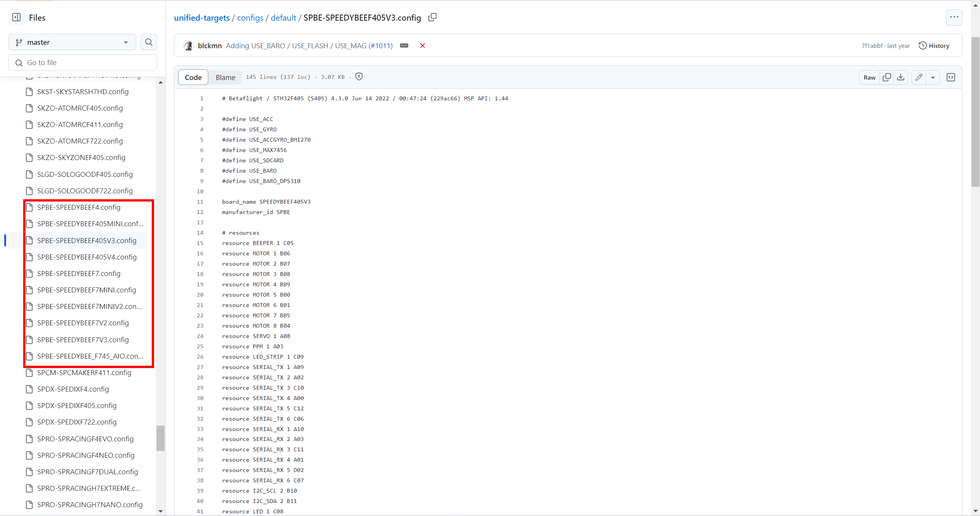Open pull request #1011 link
This screenshot has height=516, width=980.
point(381,46)
